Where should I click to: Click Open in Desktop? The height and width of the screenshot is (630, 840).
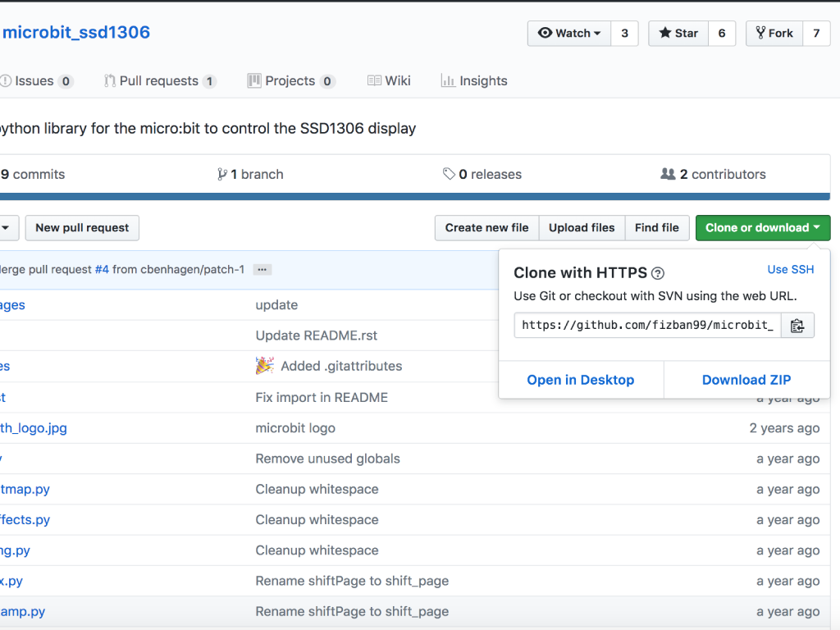(580, 380)
